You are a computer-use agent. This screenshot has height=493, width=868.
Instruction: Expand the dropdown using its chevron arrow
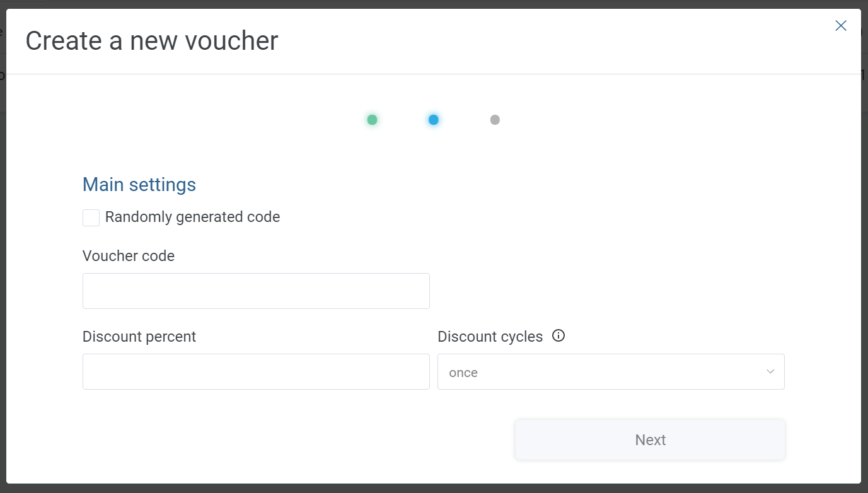(770, 371)
